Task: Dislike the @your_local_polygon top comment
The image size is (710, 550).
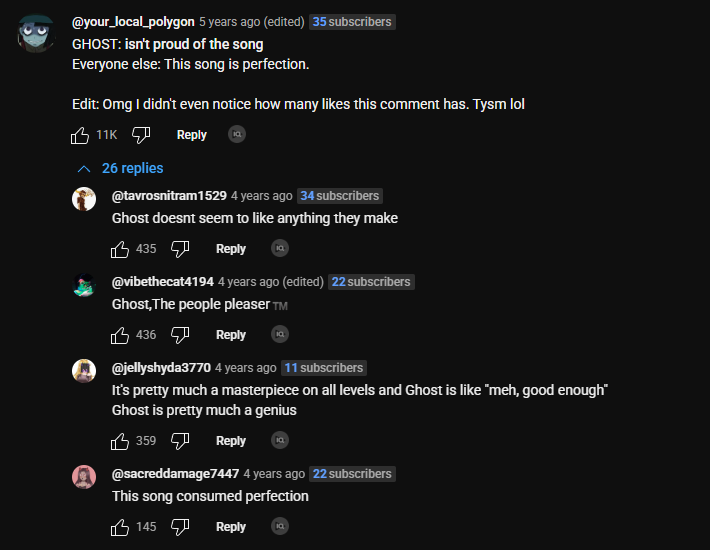Action: pos(141,134)
